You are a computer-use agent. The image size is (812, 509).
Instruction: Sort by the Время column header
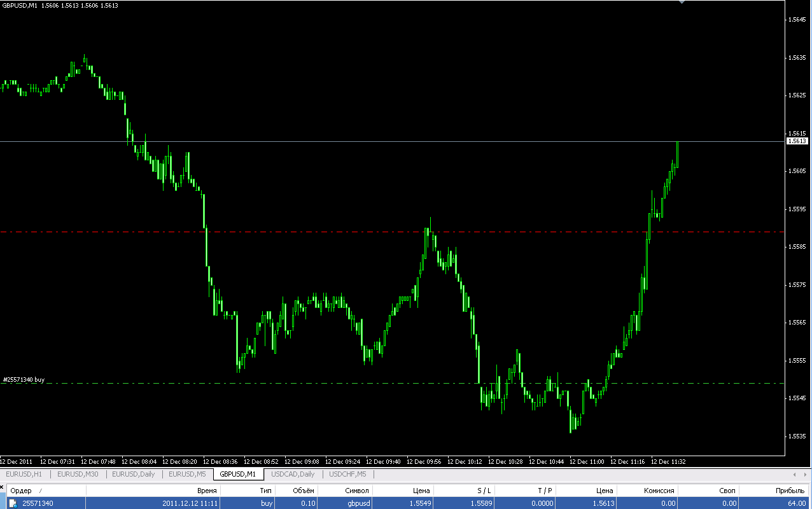click(x=153, y=491)
